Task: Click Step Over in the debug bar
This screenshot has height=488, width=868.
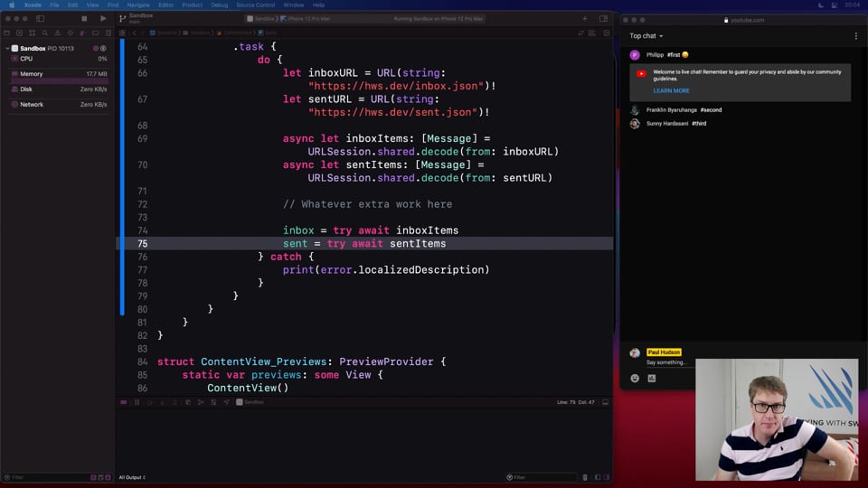Action: coord(149,402)
